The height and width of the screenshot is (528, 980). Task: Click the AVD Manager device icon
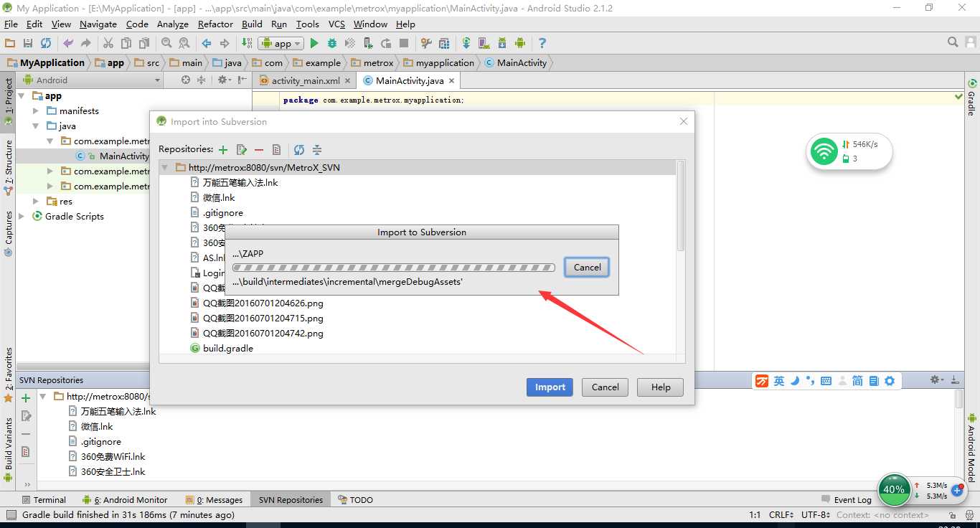(484, 43)
